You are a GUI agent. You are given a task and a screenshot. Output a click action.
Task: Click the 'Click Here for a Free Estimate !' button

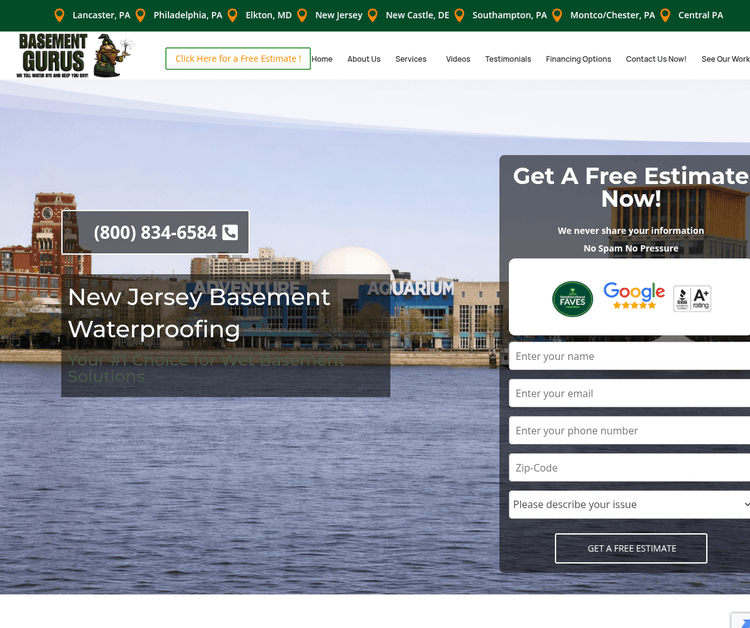238,58
